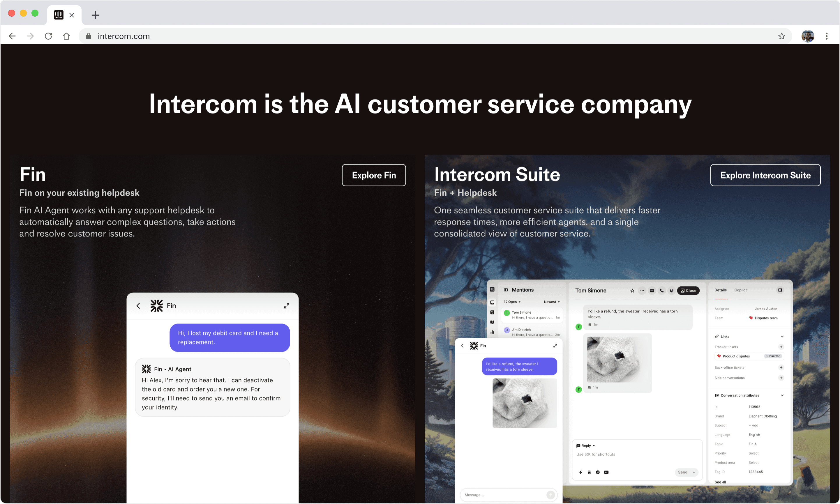This screenshot has width=840, height=504.
Task: Toggle the sidebar panel icon beside Mentions
Action: coord(506,290)
